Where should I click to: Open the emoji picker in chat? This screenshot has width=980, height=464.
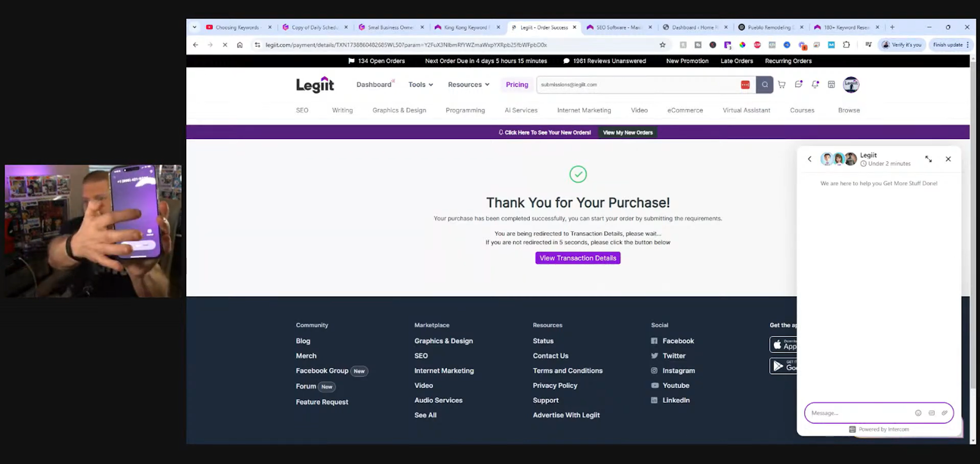pyautogui.click(x=918, y=413)
